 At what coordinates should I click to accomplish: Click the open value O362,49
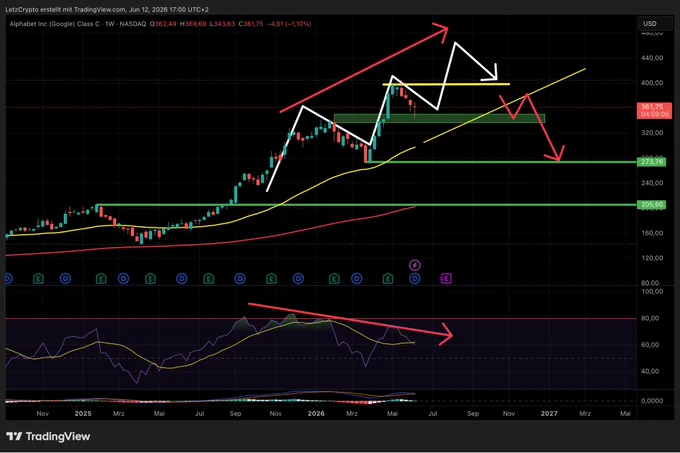(x=163, y=24)
